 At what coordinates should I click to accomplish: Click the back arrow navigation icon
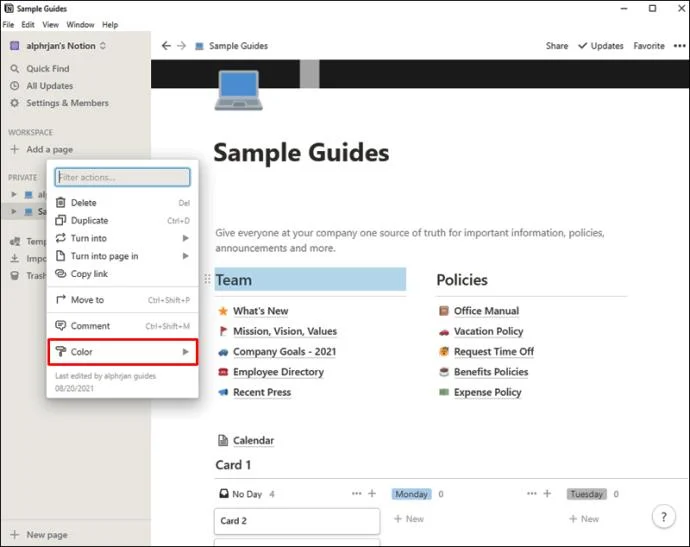(x=166, y=46)
